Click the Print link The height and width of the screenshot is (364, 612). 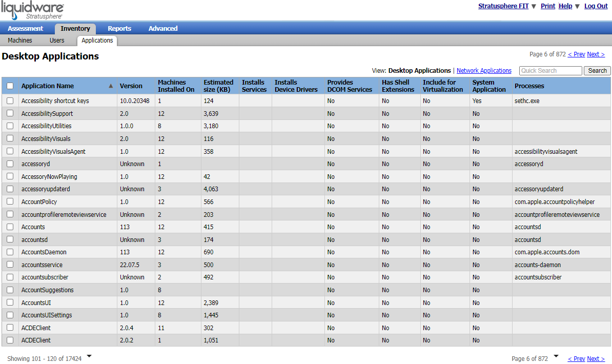coord(547,6)
